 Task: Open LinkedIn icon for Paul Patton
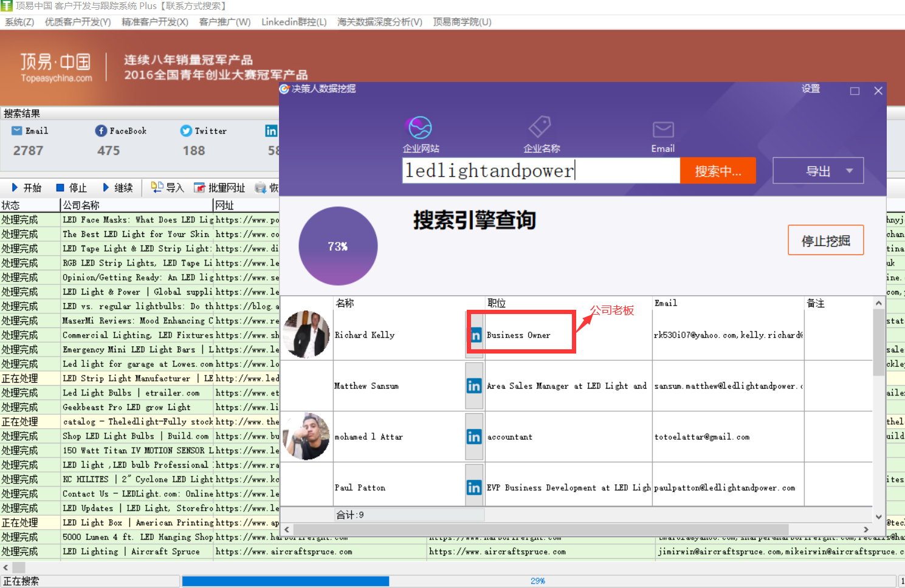pyautogui.click(x=474, y=488)
